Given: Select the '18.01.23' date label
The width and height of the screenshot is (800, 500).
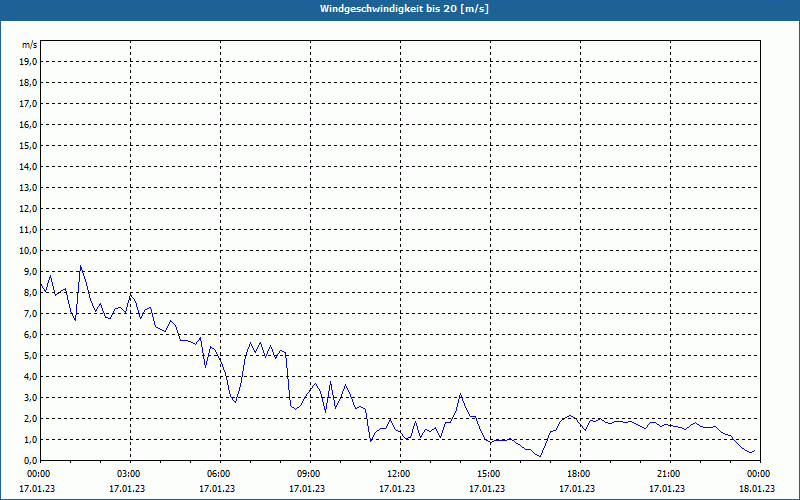Looking at the screenshot, I should [x=757, y=488].
